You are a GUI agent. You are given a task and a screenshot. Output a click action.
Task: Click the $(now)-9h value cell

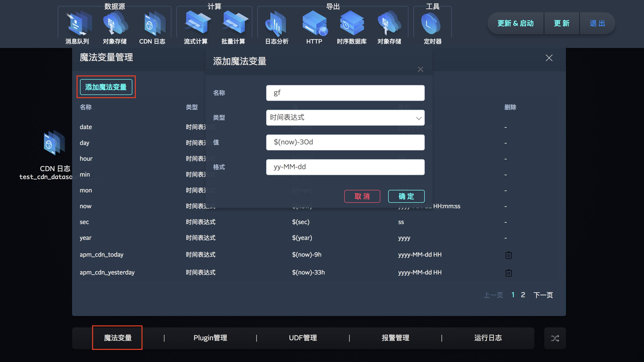tap(307, 254)
